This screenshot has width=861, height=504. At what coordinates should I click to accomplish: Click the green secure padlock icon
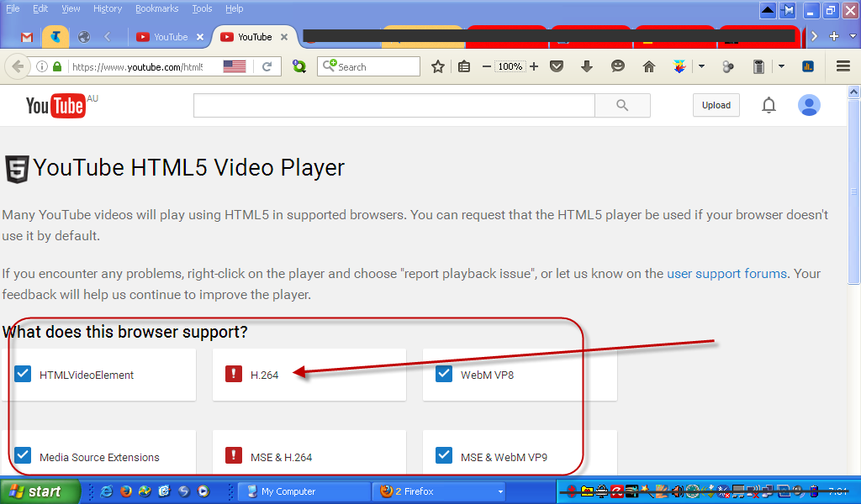pyautogui.click(x=57, y=67)
